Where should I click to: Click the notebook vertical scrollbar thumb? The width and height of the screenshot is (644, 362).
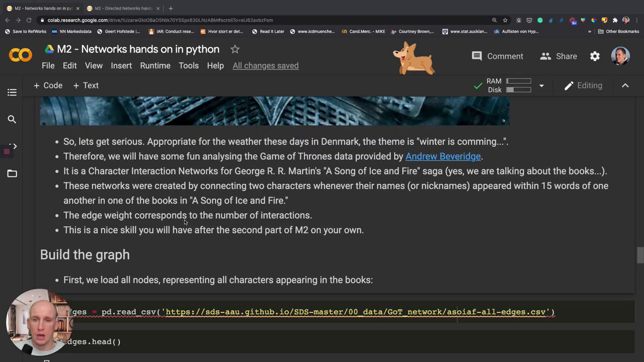click(640, 255)
